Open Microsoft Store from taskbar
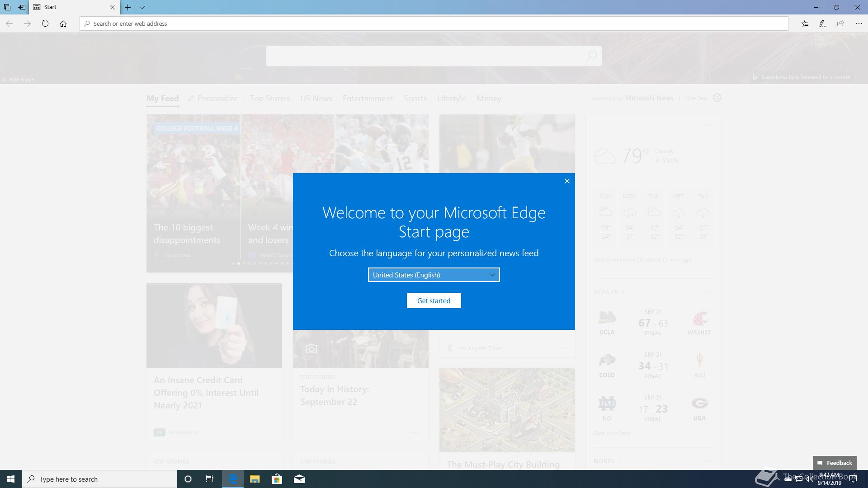 [x=277, y=479]
